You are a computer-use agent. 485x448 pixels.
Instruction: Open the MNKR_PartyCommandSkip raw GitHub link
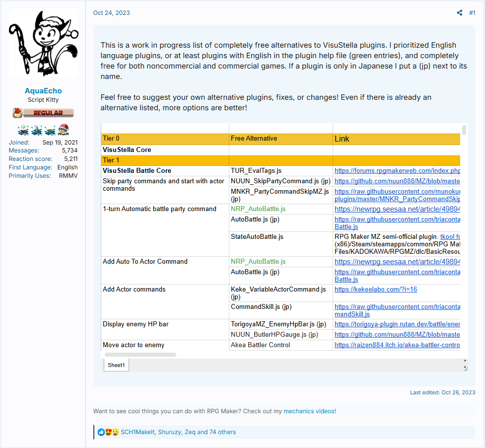tap(397, 195)
